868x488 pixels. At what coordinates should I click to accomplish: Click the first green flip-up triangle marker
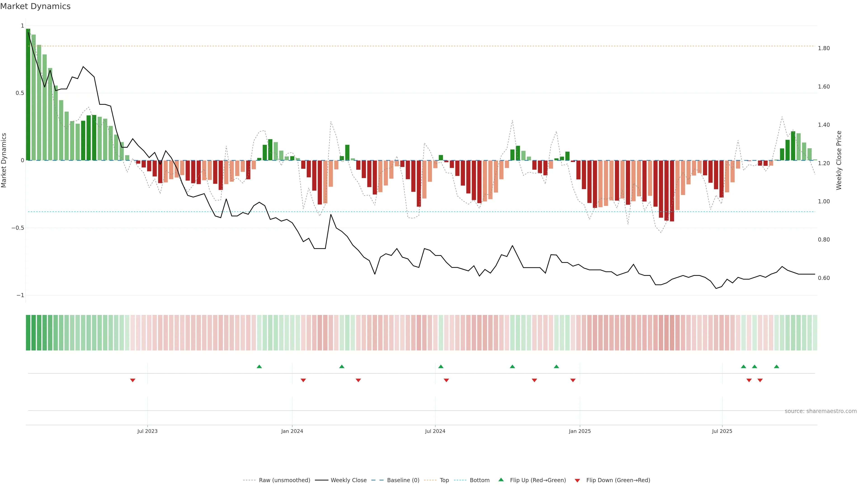pyautogui.click(x=259, y=366)
